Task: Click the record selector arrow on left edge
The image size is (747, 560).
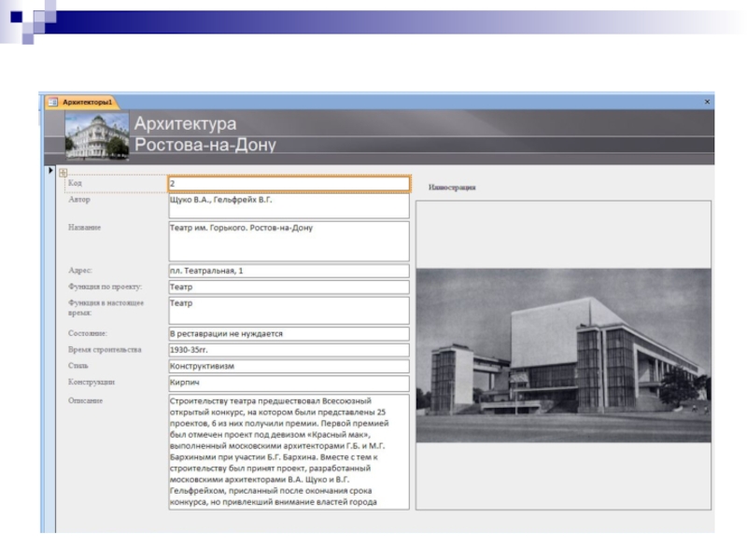Action: click(x=49, y=171)
